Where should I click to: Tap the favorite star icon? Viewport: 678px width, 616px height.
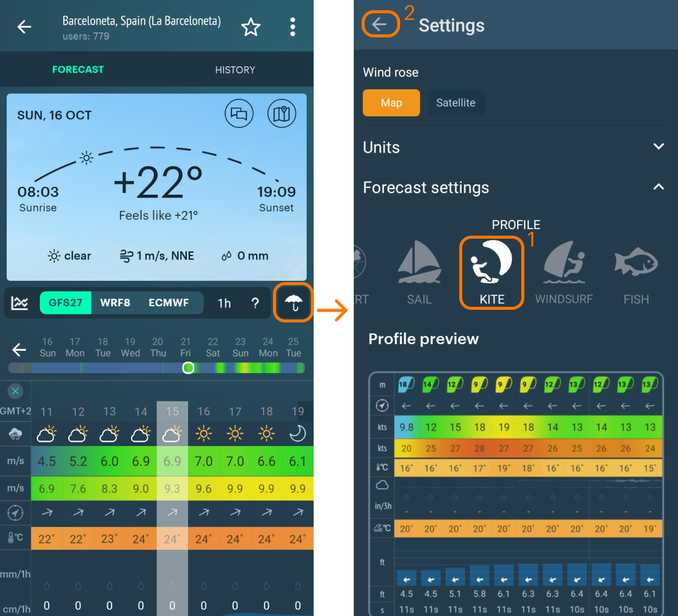point(250,27)
